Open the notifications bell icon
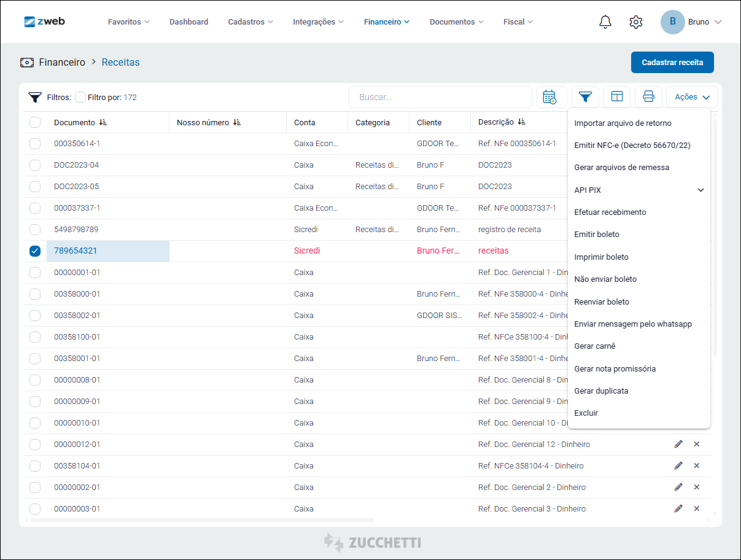The width and height of the screenshot is (741, 560). (605, 22)
